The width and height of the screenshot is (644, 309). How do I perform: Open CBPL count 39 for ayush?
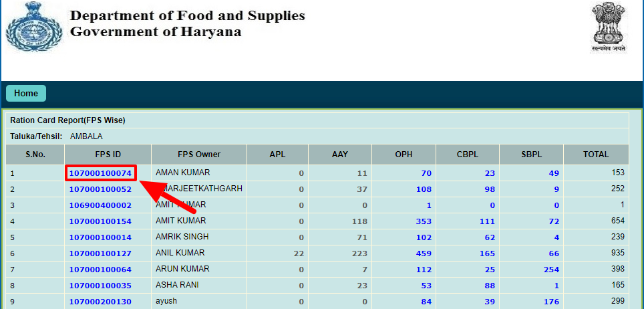click(490, 302)
